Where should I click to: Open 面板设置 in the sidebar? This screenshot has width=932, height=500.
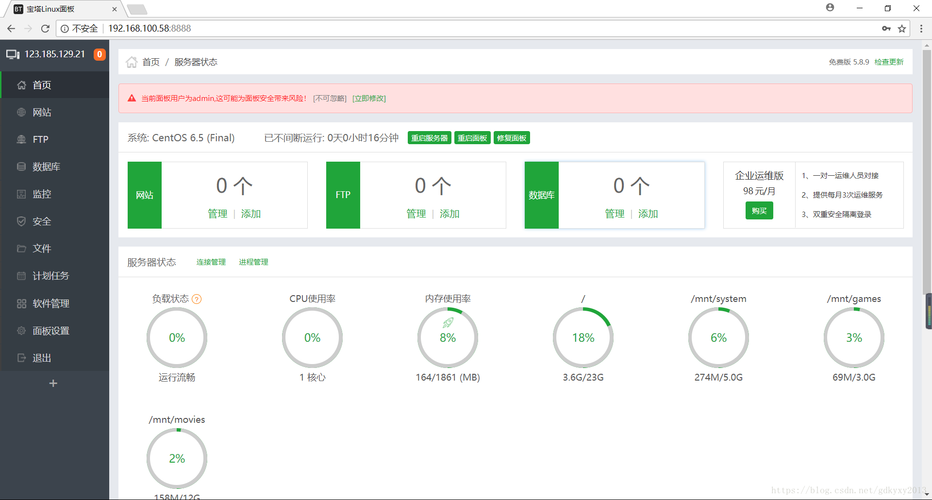[50, 330]
